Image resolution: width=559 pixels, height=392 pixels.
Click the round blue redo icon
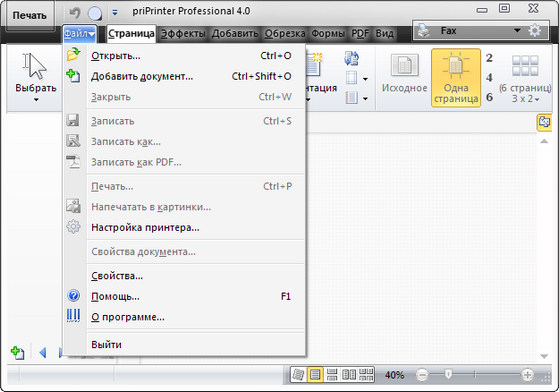tap(95, 14)
